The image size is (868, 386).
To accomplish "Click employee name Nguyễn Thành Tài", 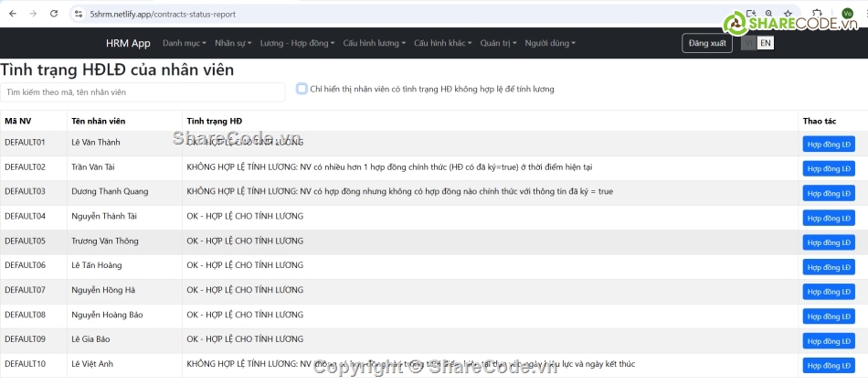I will (x=104, y=216).
